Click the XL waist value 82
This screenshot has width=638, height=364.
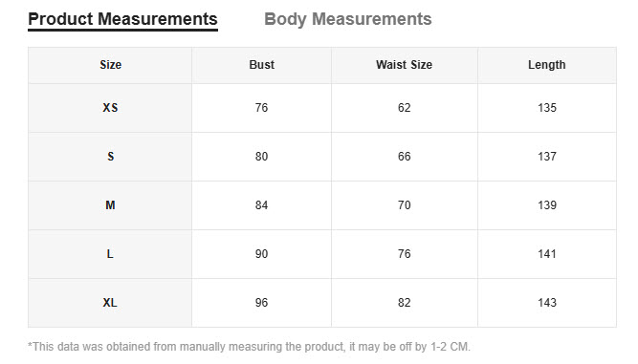click(404, 303)
